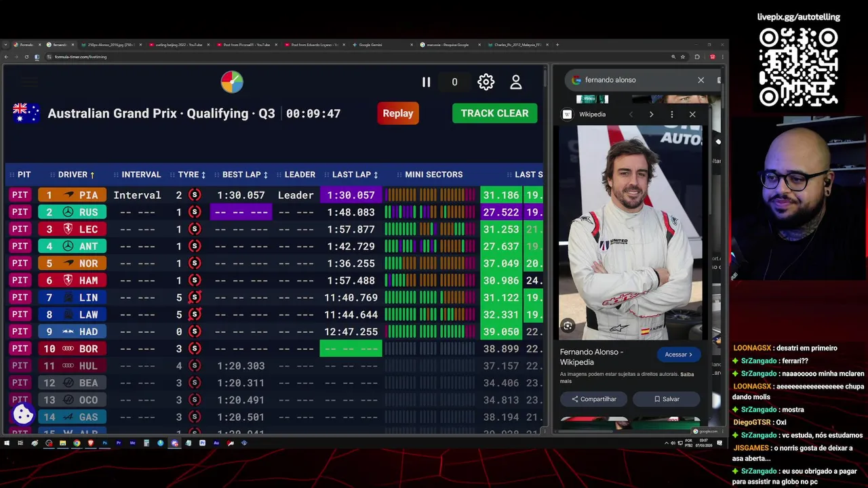
Task: Close the Wikipedia image preview
Action: tap(692, 115)
